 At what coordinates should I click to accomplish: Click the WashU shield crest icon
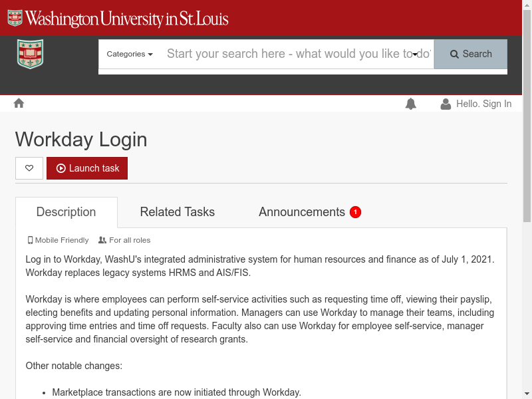pos(30,54)
